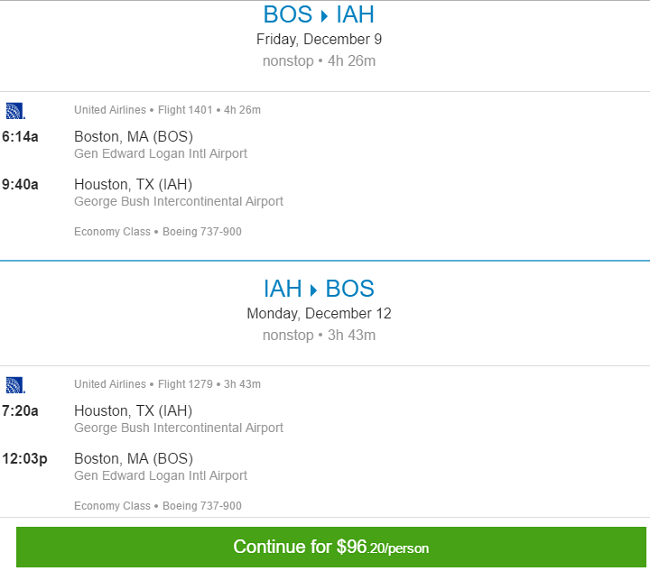The image size is (650, 571).
Task: Click Economy Class Boeing 737-900 on return flight
Action: coord(157,506)
